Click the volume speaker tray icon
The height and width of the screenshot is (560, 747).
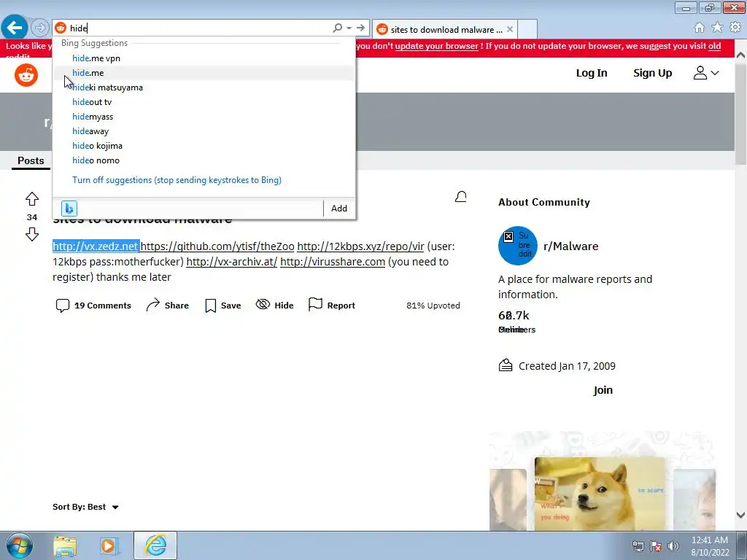[x=673, y=546]
